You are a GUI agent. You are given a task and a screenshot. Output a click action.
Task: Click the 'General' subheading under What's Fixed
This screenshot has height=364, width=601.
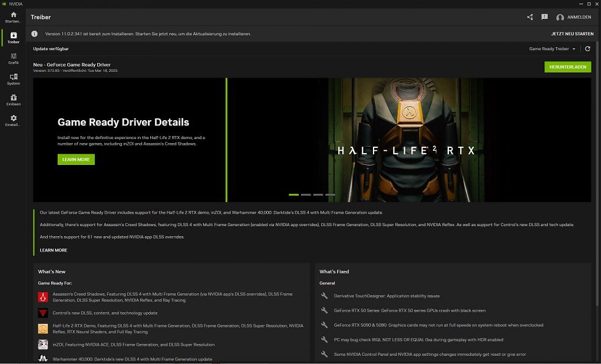click(327, 283)
